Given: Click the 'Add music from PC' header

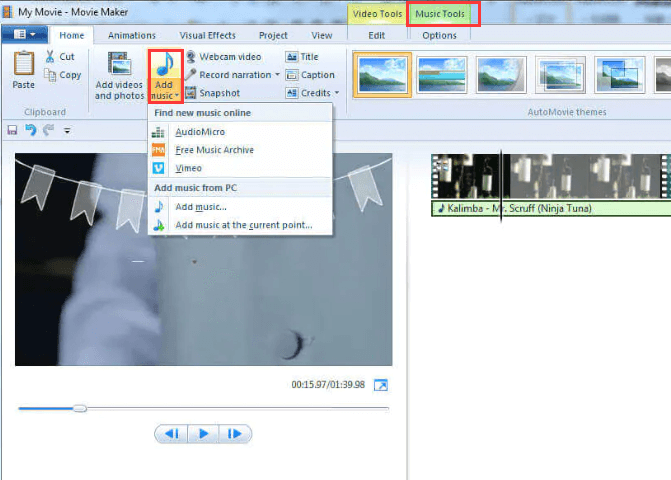Looking at the screenshot, I should (x=196, y=188).
